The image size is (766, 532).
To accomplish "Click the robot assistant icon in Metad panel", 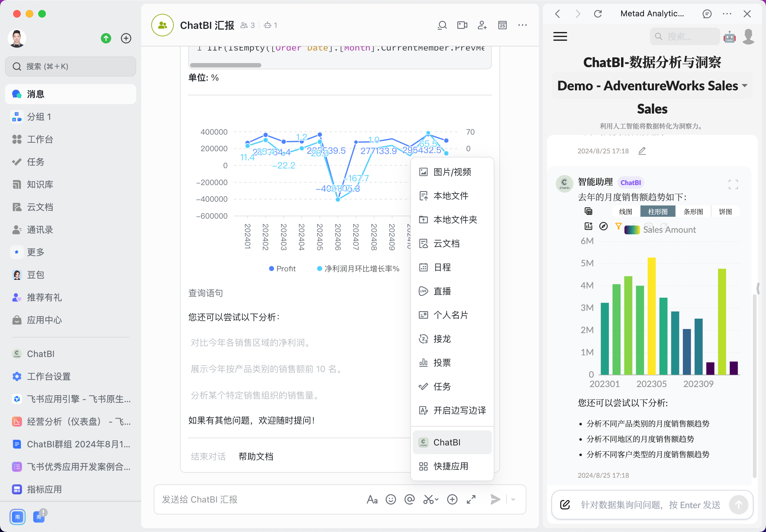I will point(729,37).
